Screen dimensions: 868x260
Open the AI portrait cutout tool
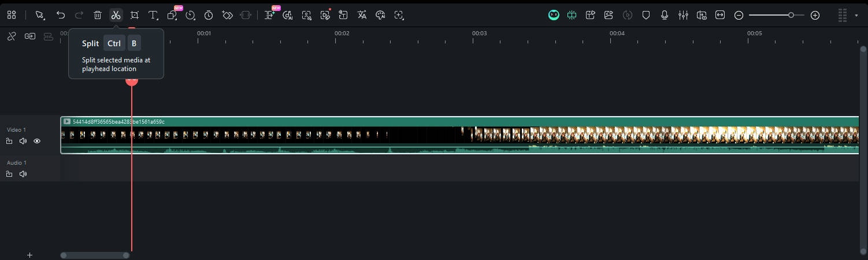[x=307, y=16]
